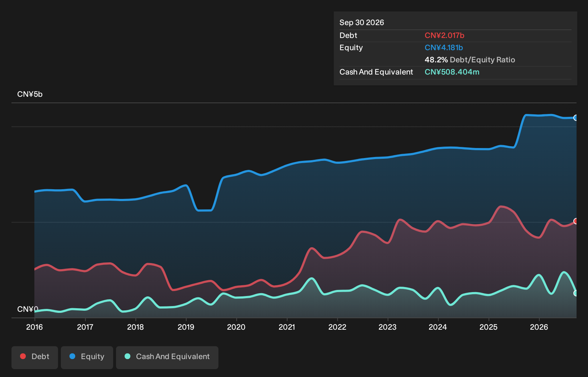Click the 2019 x-axis year label
The image size is (588, 377).
click(x=186, y=327)
